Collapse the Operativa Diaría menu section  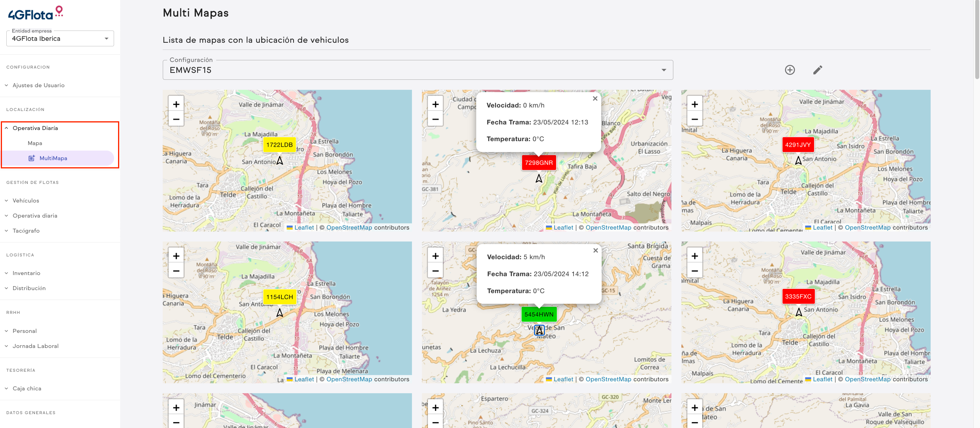click(x=35, y=128)
